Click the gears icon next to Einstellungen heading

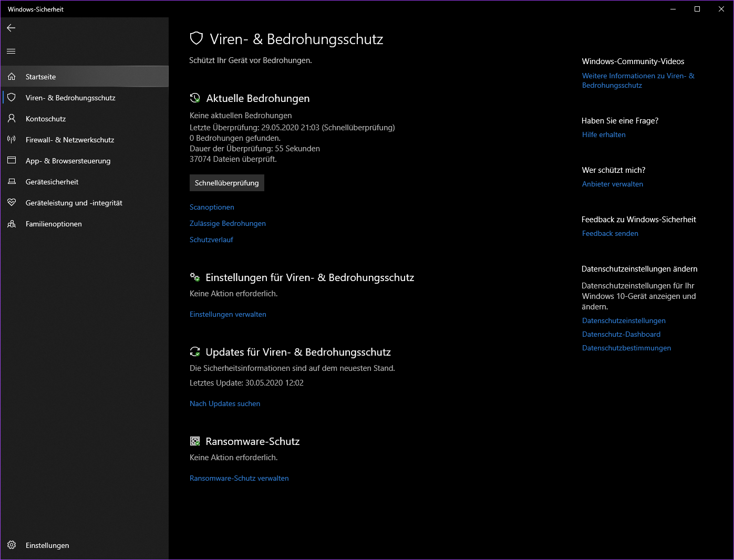[195, 277]
